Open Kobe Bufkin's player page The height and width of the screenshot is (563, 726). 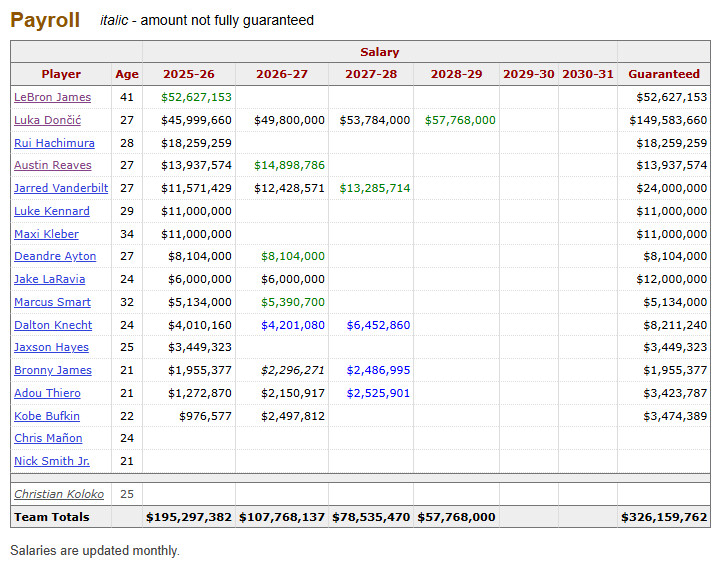(47, 416)
